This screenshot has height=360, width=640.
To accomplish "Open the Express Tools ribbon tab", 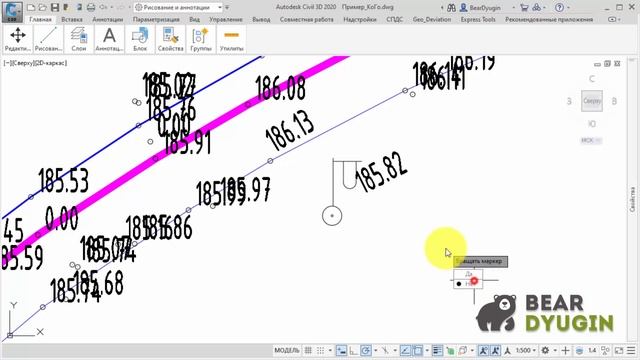I will click(478, 19).
